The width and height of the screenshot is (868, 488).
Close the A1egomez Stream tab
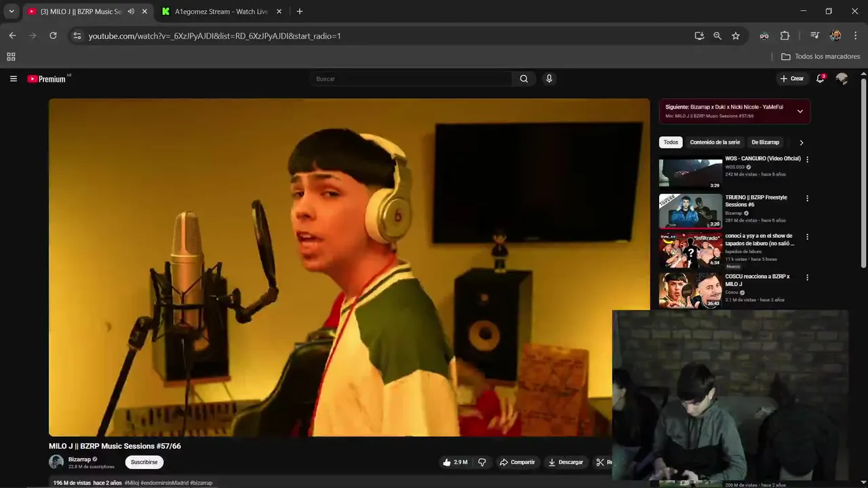(279, 12)
